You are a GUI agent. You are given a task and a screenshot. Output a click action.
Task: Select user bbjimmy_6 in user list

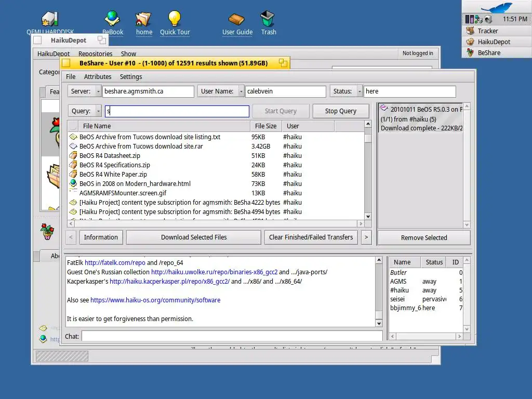click(x=426, y=308)
